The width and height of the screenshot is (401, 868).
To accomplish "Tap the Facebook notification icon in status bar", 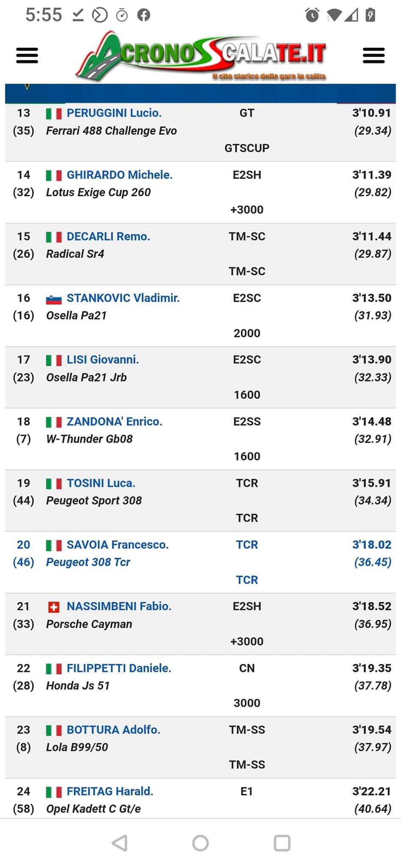I will point(144,15).
